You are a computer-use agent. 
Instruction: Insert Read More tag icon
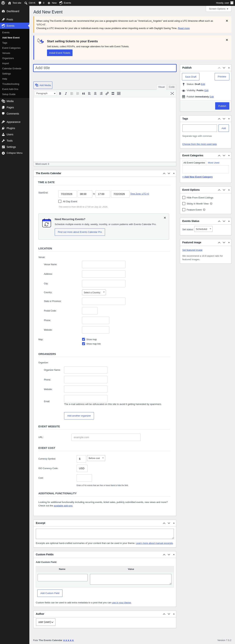point(113,93)
